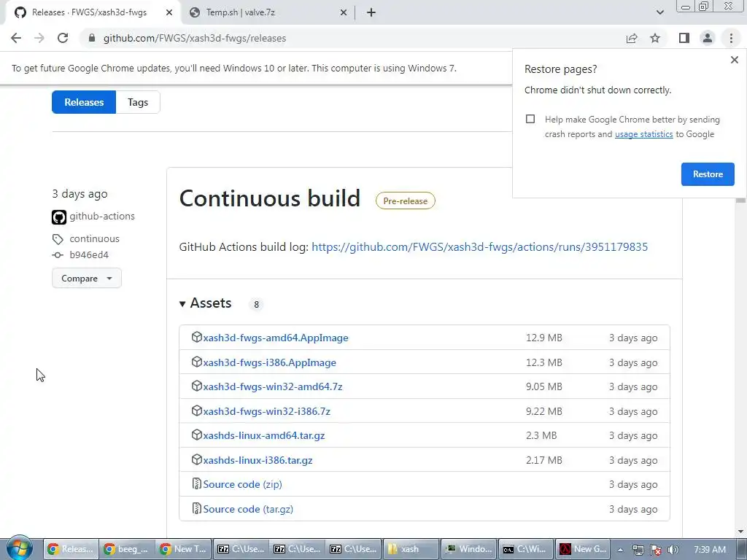
Task: Click package icon of xashds-linux-i386.tar.gz
Action: [197, 459]
